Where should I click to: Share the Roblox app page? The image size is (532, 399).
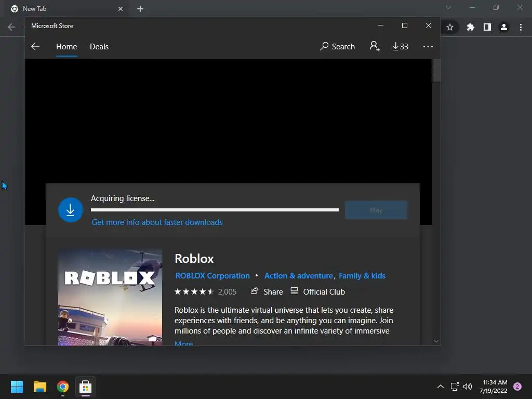click(267, 292)
